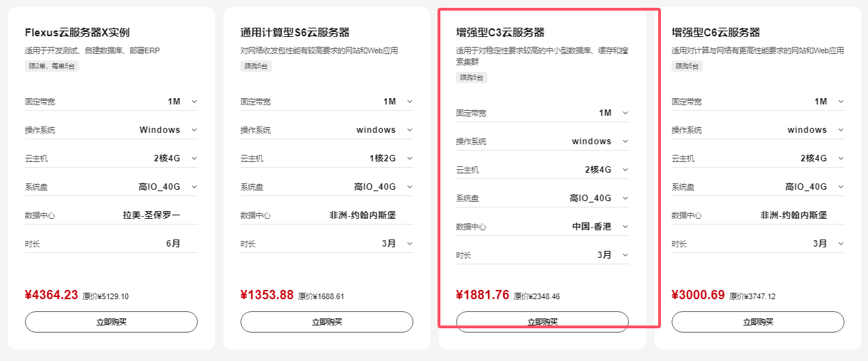This screenshot has height=361, width=868.
Task: Select 拉美-圣保罗一 data center value in Flexus card
Action: point(152,215)
